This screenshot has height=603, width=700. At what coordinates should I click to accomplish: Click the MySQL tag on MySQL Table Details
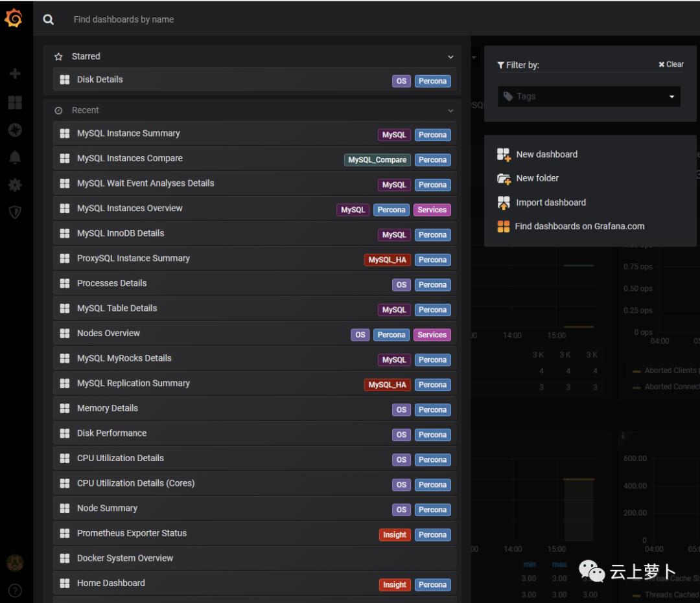[394, 310]
